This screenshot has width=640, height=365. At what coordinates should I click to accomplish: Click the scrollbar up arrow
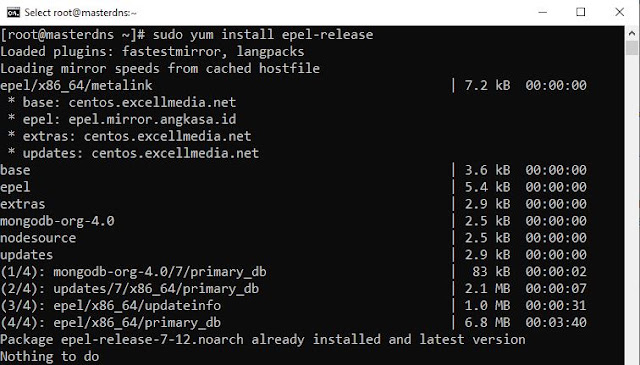[x=632, y=33]
